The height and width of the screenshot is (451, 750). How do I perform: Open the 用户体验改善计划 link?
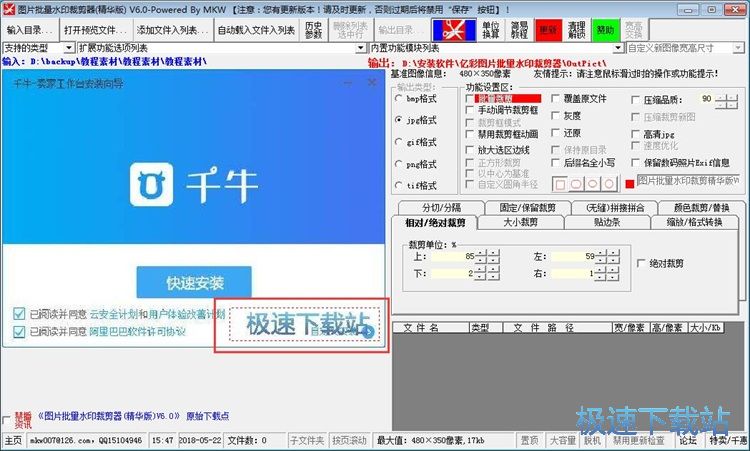click(x=187, y=314)
